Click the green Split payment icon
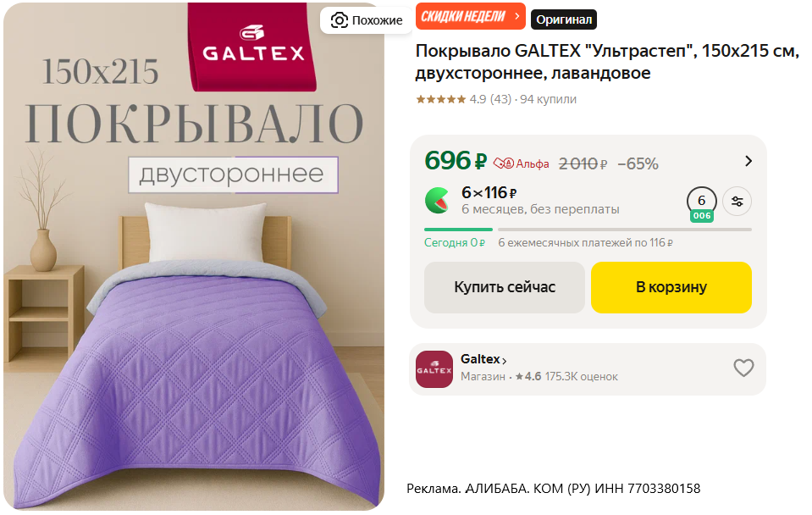 coord(437,201)
